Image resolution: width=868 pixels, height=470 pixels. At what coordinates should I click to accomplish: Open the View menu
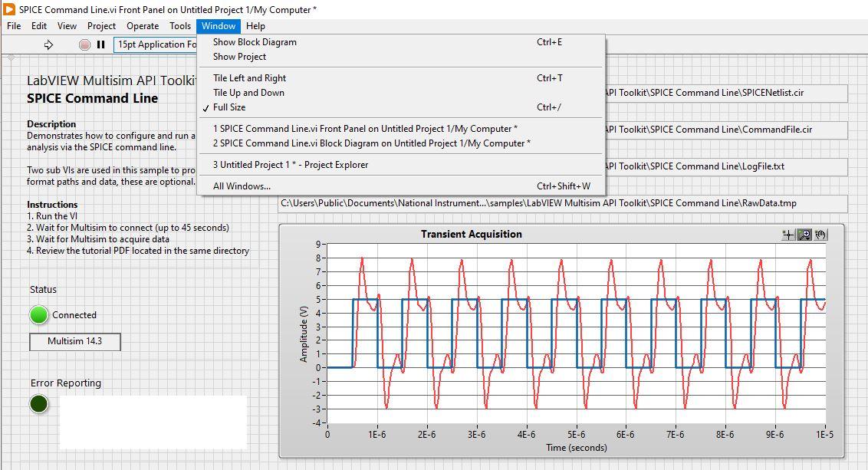pyautogui.click(x=67, y=26)
